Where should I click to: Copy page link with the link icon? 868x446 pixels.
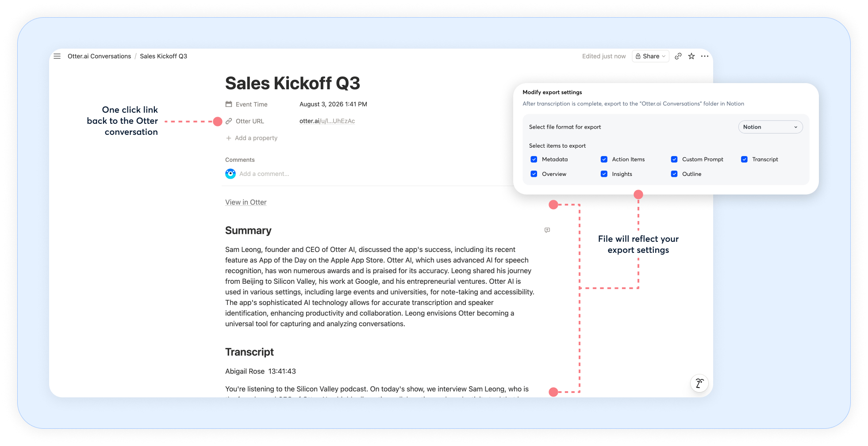pos(678,56)
